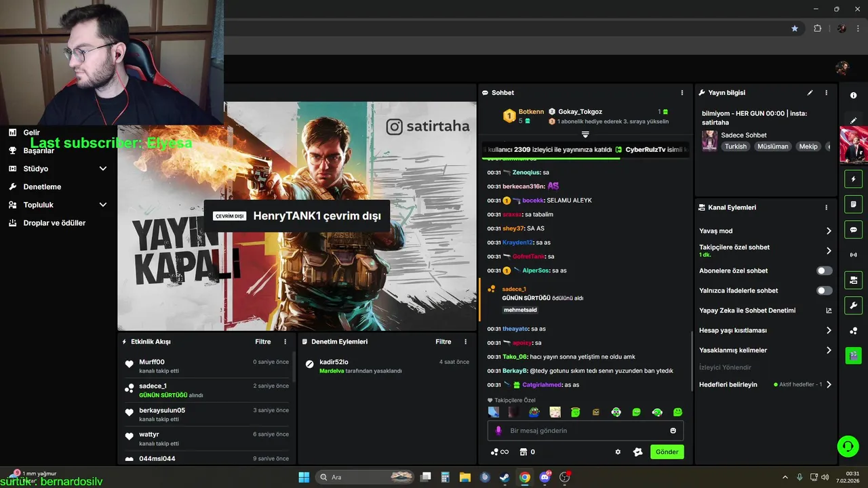Click the green clapperboard icon in right sidebar
Screen dimensions: 868x488
853,355
